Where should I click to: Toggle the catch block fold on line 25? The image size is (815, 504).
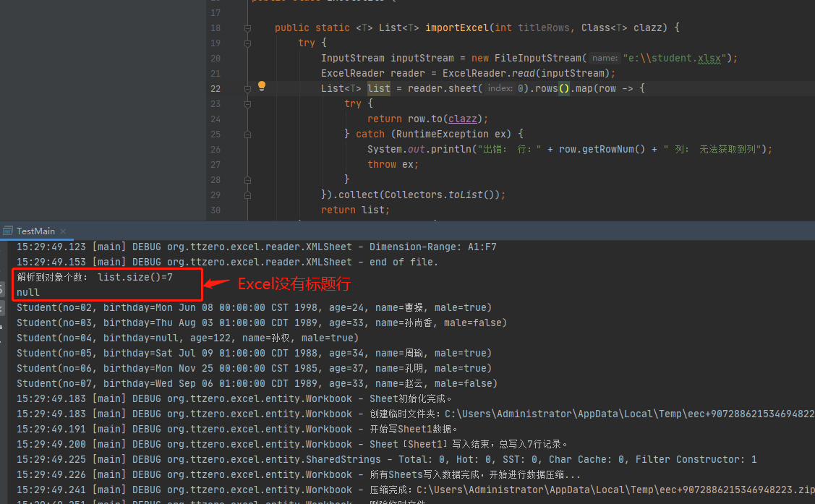247,134
